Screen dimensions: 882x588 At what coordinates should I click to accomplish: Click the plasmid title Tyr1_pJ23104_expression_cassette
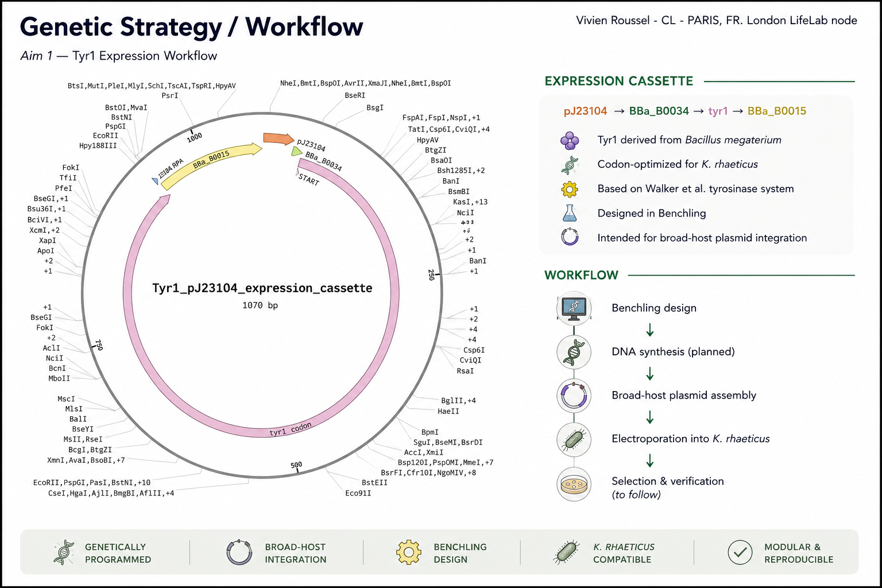[x=262, y=288]
